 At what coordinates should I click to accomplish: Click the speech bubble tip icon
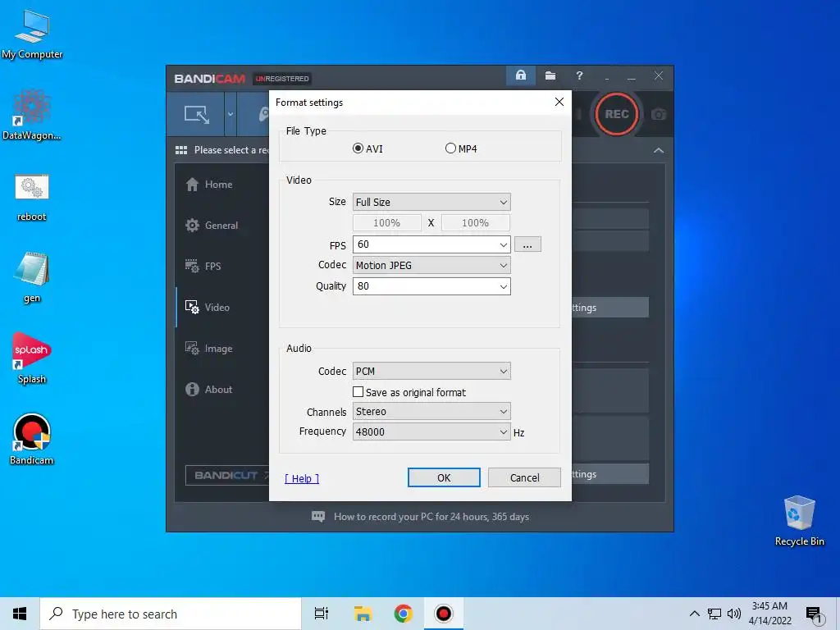click(318, 517)
